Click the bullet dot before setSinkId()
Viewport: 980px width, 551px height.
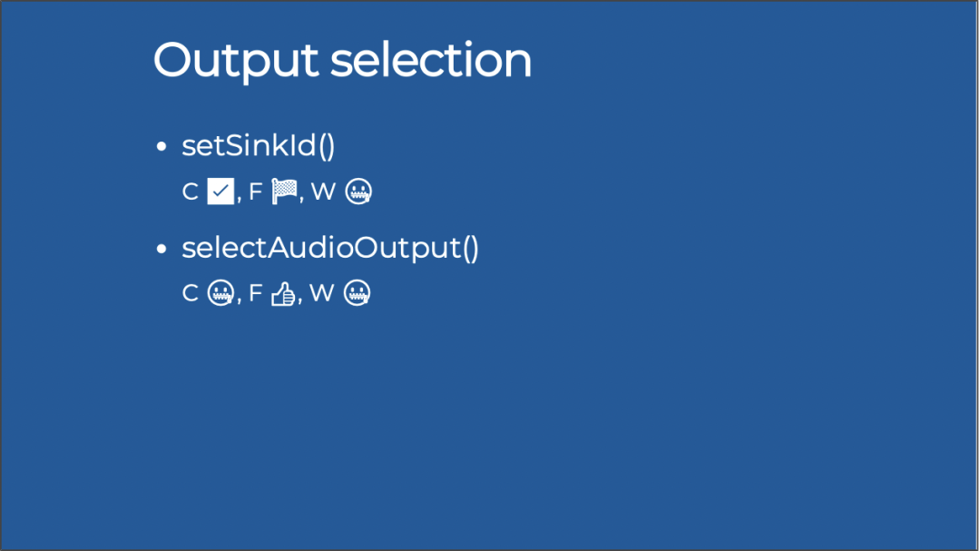162,147
